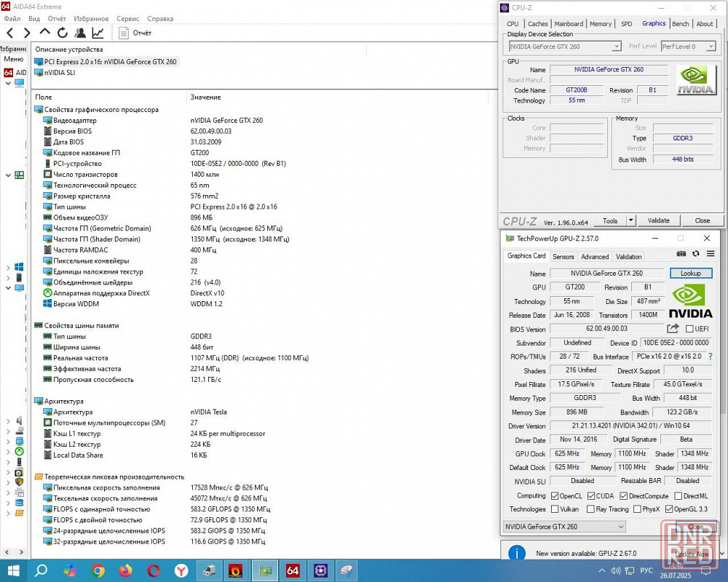Open Сервис menu in AIDA64
Image resolution: width=728 pixels, height=582 pixels.
pos(127,19)
